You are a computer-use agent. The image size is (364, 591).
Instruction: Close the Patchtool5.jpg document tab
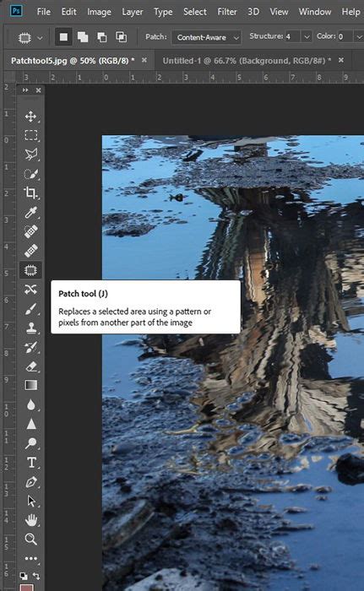point(144,60)
